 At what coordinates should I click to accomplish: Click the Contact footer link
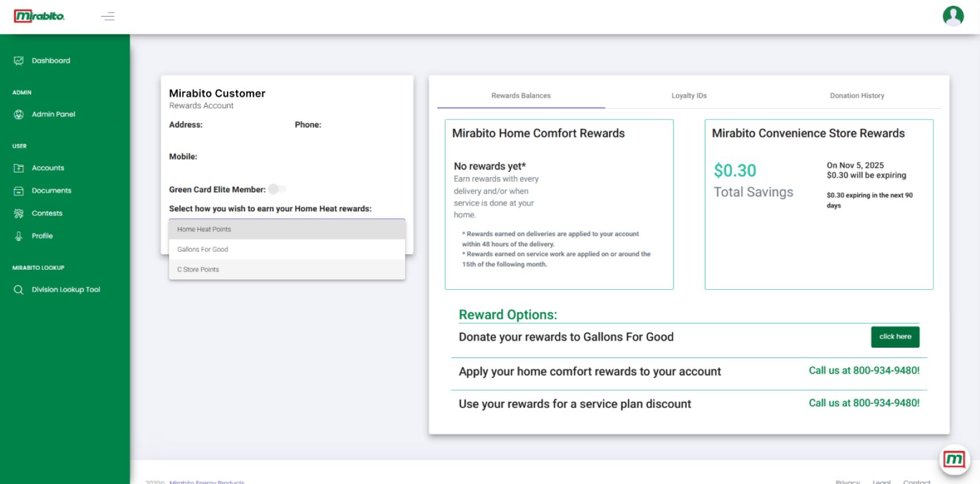pos(916,482)
